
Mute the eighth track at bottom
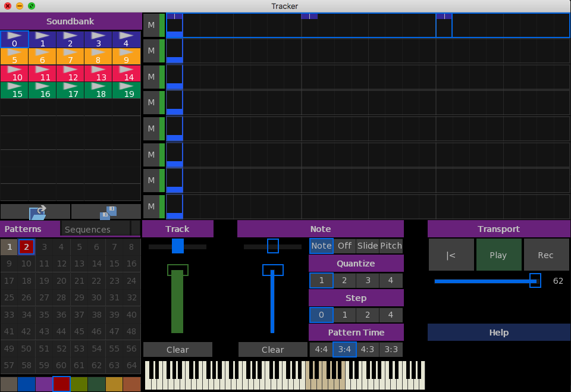click(151, 206)
